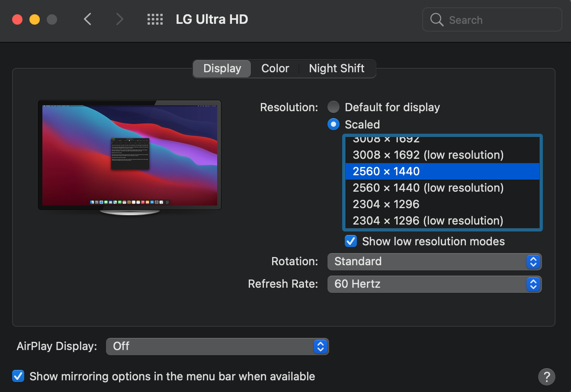Choose the 2304 × 1296 resolution

pyautogui.click(x=443, y=204)
